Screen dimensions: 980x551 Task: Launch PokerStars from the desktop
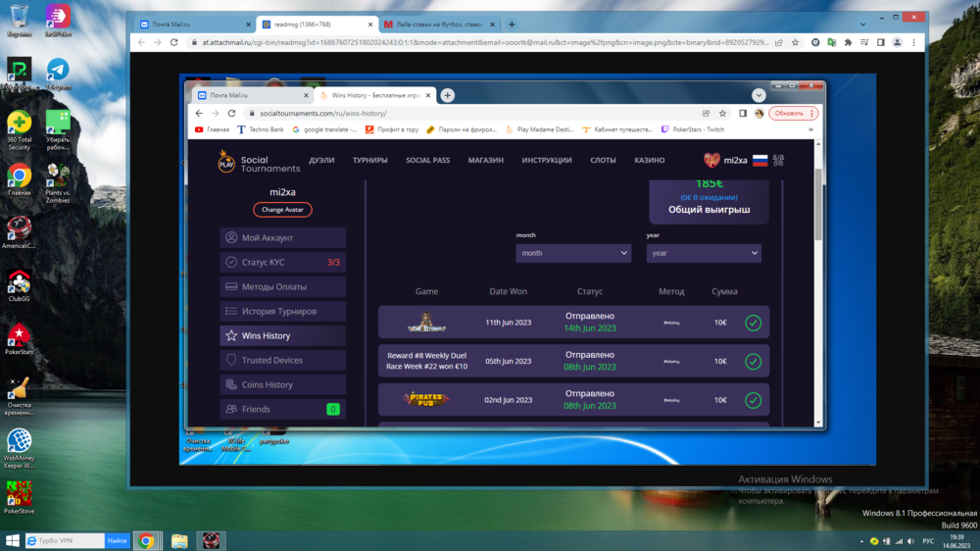(18, 335)
